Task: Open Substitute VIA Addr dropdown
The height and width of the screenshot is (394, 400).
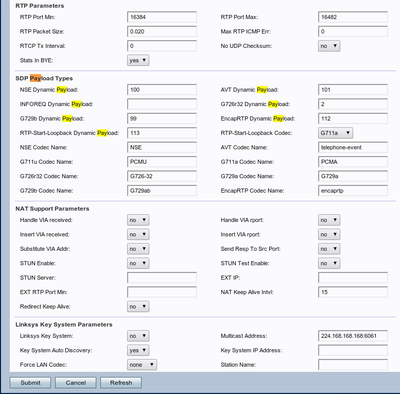Action: 138,249
